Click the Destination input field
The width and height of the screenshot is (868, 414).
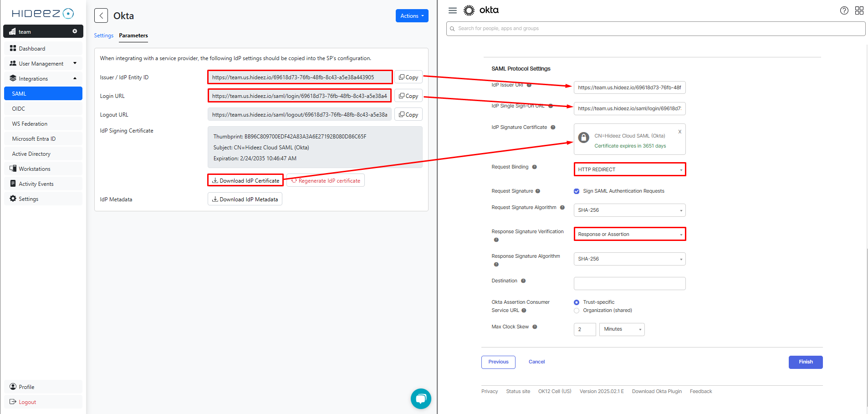coord(629,283)
